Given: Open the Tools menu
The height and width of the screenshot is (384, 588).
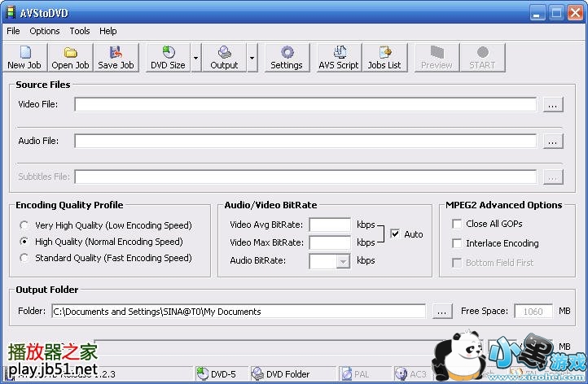Looking at the screenshot, I should (80, 31).
